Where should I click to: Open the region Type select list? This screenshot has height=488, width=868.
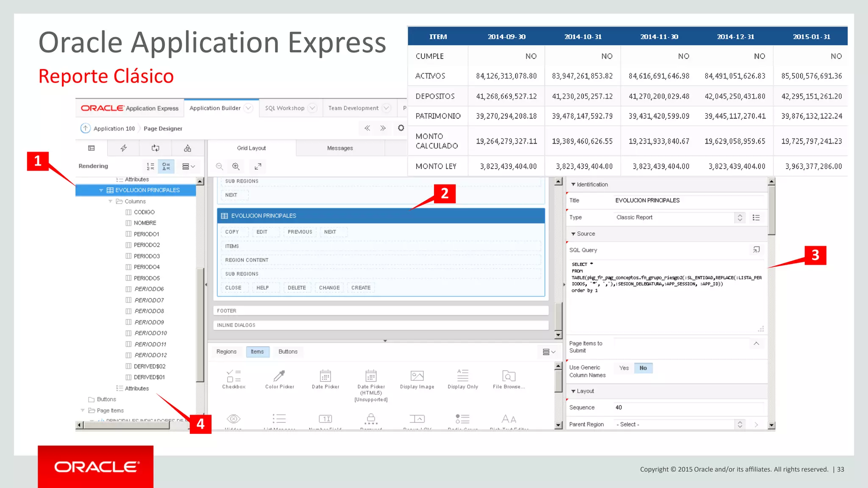tap(679, 217)
